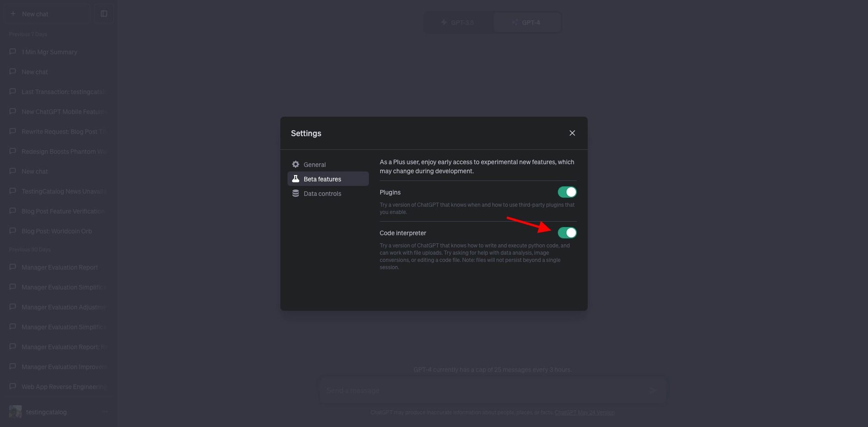
Task: Open the 'Manager Evaluation Report' chat
Action: (59, 267)
